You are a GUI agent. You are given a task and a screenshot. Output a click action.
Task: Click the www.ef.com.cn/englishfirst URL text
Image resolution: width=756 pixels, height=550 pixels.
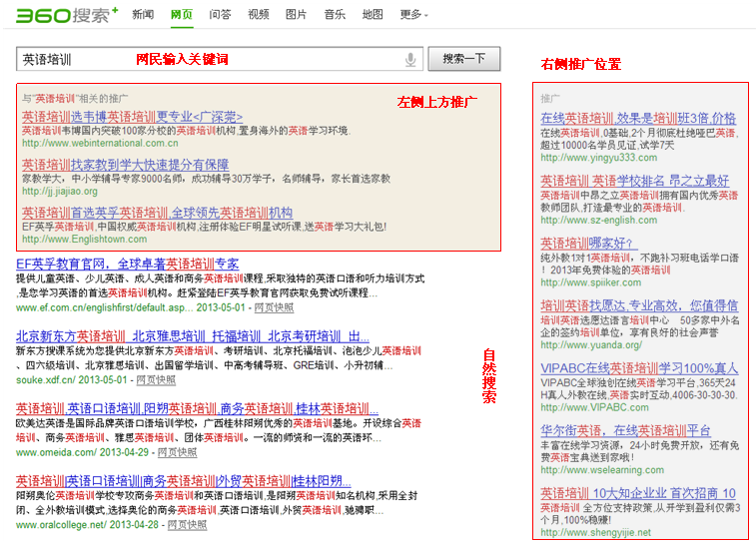(x=105, y=307)
